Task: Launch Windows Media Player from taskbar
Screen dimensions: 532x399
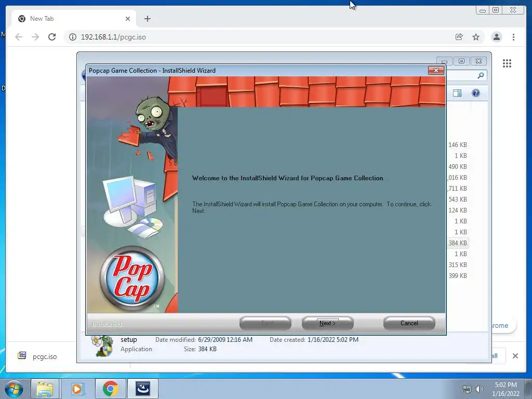Action: click(x=77, y=389)
